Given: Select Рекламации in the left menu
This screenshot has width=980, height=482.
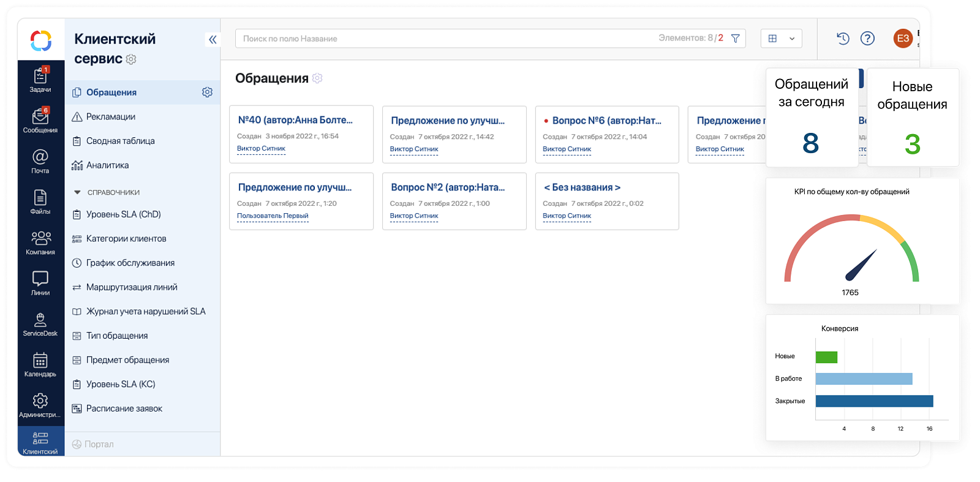Looking at the screenshot, I should point(142,116).
